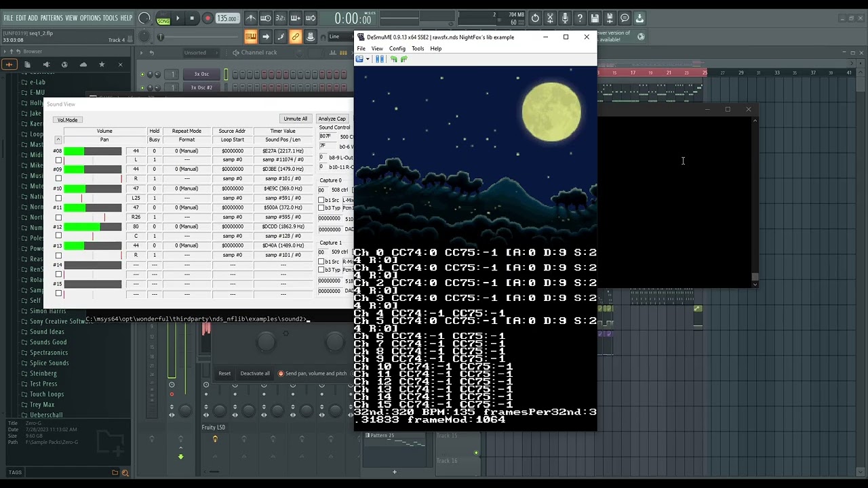Click the DeSmuME pause emulation icon
This screenshot has width=868, height=488.
point(380,59)
